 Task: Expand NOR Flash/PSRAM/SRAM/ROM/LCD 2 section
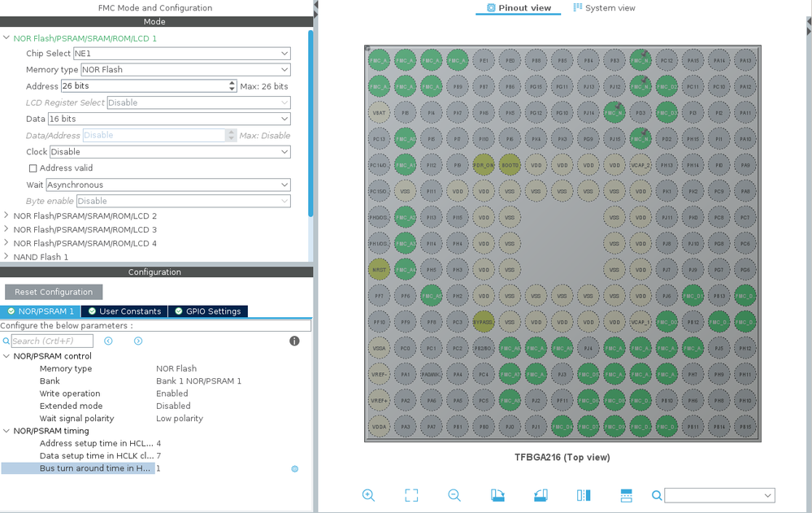[7, 215]
